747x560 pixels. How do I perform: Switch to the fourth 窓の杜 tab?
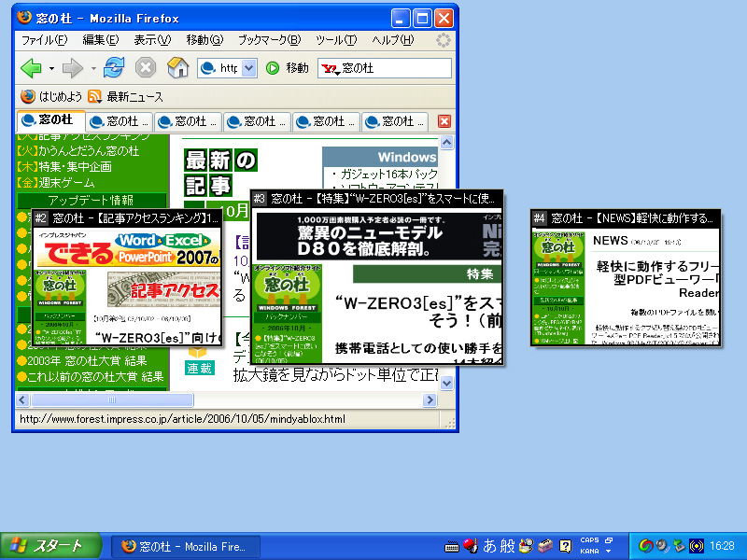point(258,122)
